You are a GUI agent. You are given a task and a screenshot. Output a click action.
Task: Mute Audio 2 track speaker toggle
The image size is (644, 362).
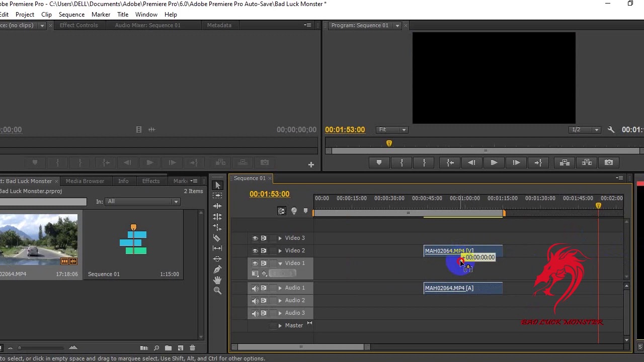(x=255, y=301)
